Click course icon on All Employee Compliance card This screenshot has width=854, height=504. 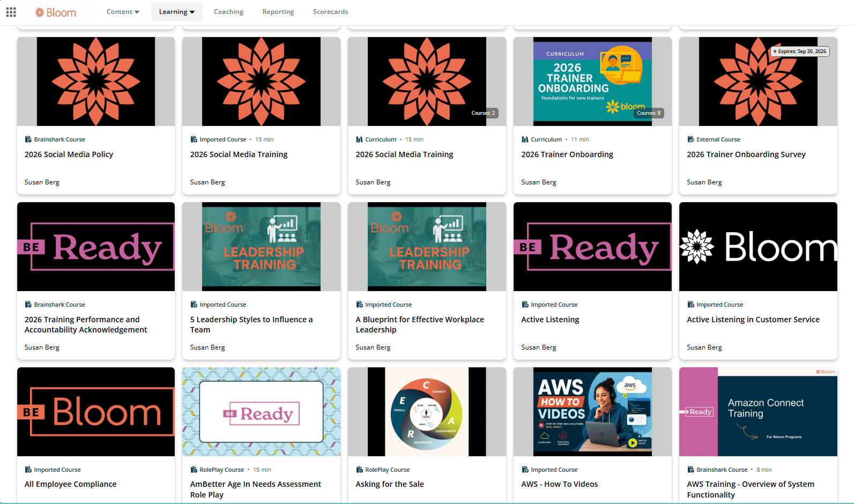pos(28,470)
